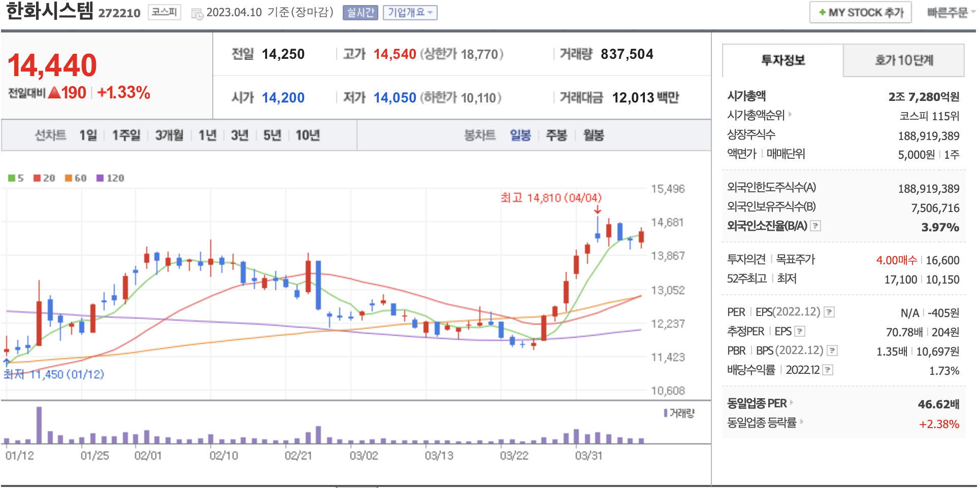Click the help icon beside PER EPS(2022.12)
This screenshot has width=980, height=488.
[x=829, y=312]
